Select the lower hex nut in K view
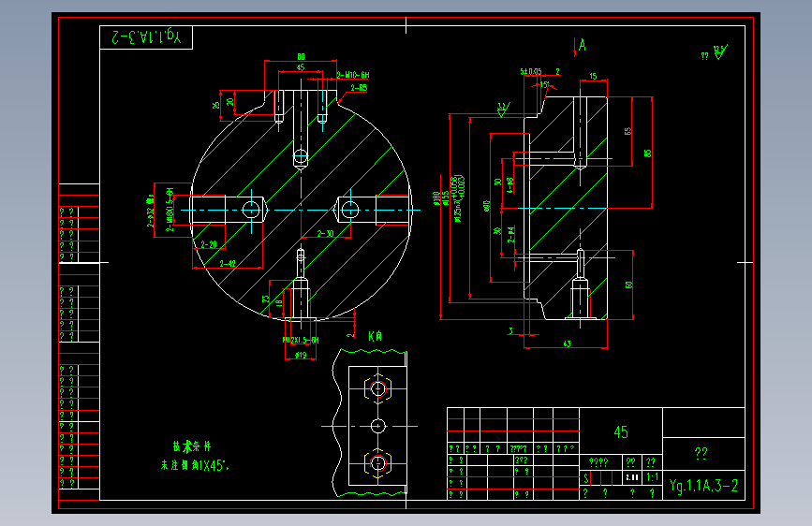 [x=378, y=463]
